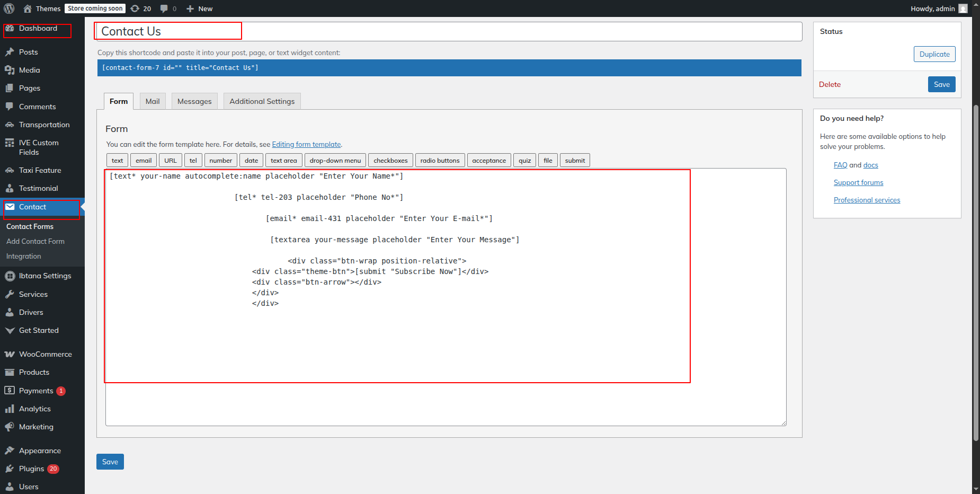Insert an acceptance form tag
The width and height of the screenshot is (980, 494).
point(488,161)
